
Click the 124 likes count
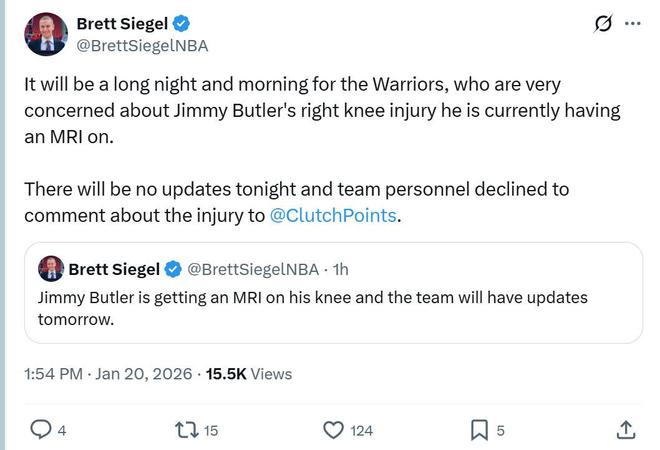pyautogui.click(x=361, y=431)
